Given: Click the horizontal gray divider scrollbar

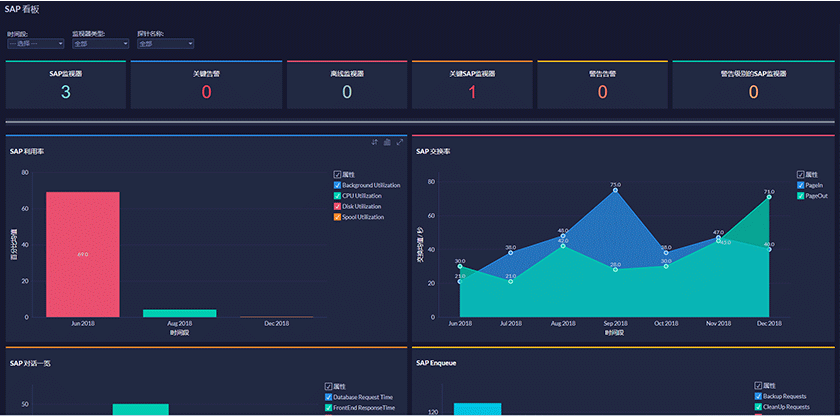Looking at the screenshot, I should pyautogui.click(x=420, y=122).
